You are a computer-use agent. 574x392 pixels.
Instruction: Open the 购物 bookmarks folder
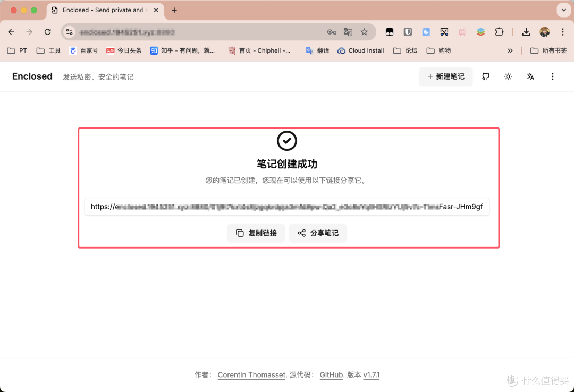[x=438, y=50]
